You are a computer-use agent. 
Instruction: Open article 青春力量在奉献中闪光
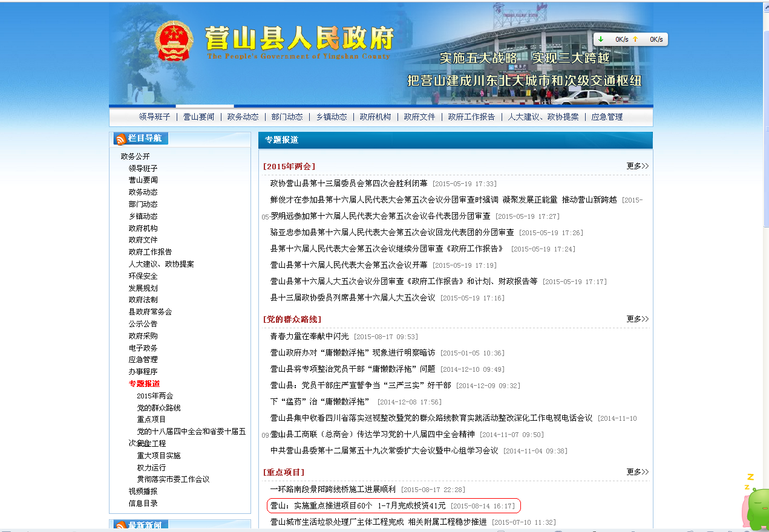point(309,337)
